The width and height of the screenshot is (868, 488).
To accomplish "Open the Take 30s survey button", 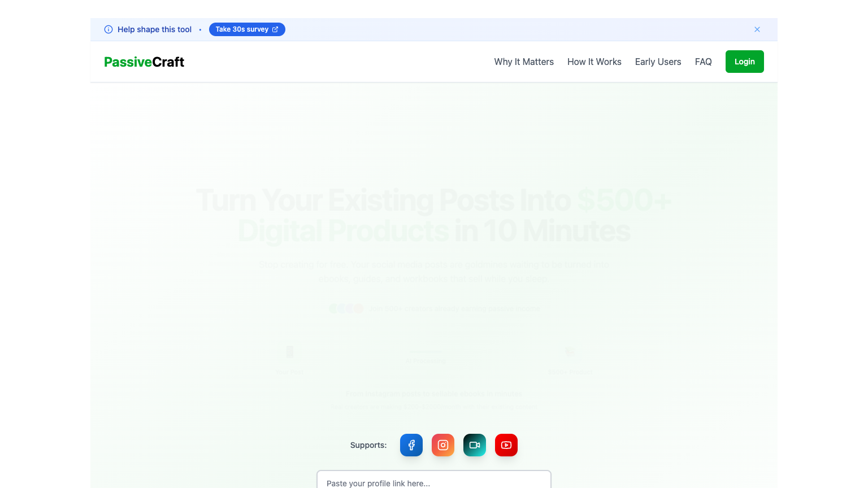I will point(247,29).
